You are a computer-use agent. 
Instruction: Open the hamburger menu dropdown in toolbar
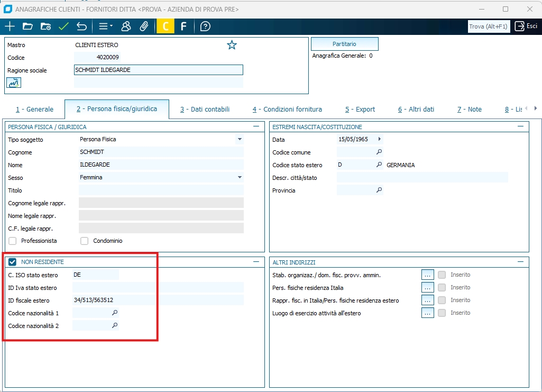106,26
